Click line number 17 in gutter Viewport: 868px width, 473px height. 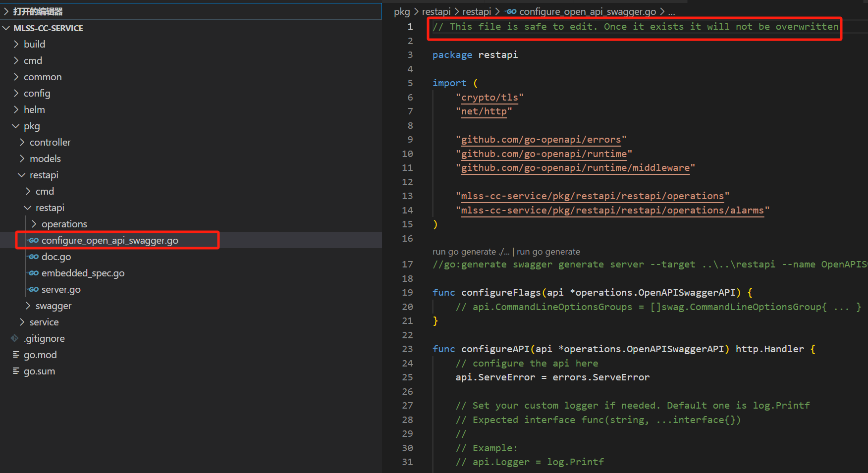(407, 264)
